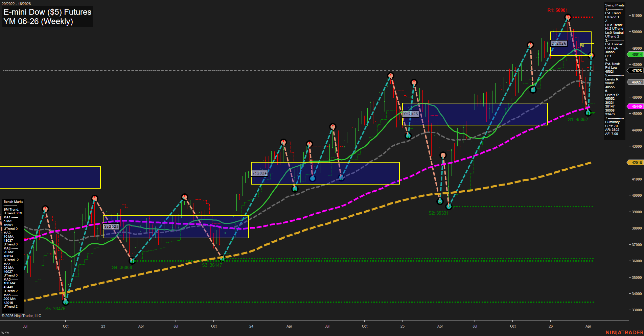Click the red pivot marker at the R1 high

568,16
